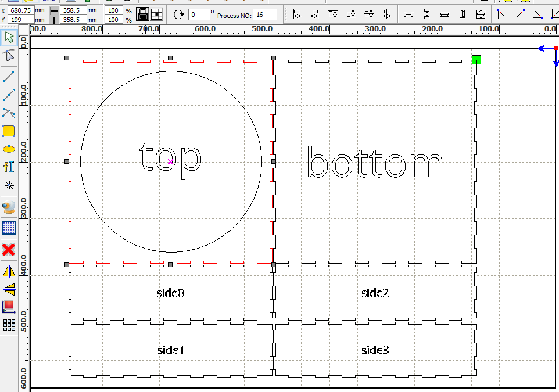
Task: Select the yellow rectangle tool
Action: pos(9,131)
